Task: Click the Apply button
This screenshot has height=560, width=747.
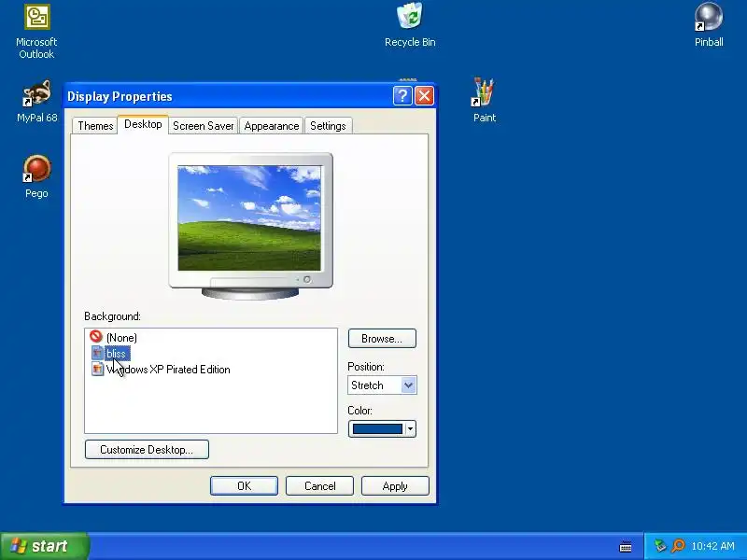Action: 395,485
